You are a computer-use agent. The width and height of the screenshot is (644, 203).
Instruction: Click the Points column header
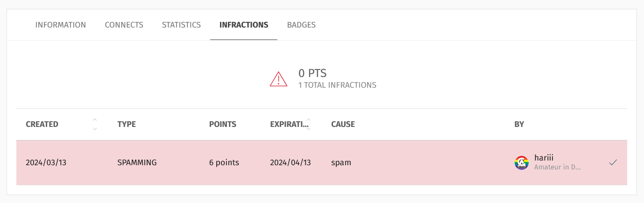pyautogui.click(x=223, y=124)
